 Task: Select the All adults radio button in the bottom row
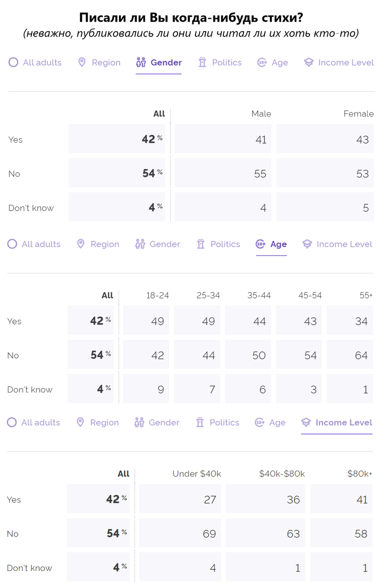click(x=12, y=422)
